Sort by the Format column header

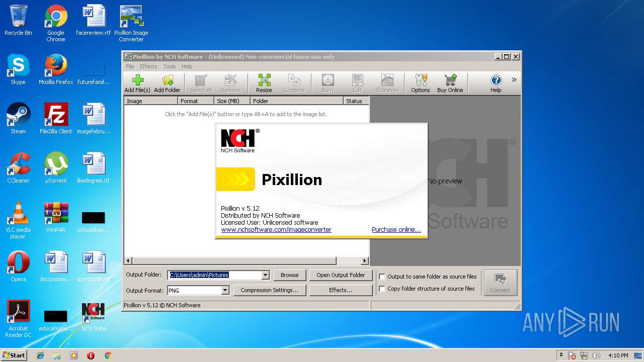pos(196,101)
